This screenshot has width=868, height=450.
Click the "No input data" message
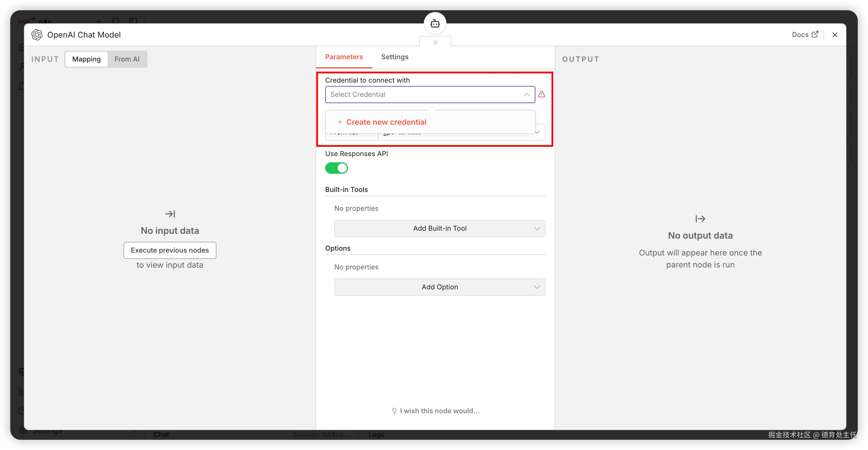tap(170, 231)
